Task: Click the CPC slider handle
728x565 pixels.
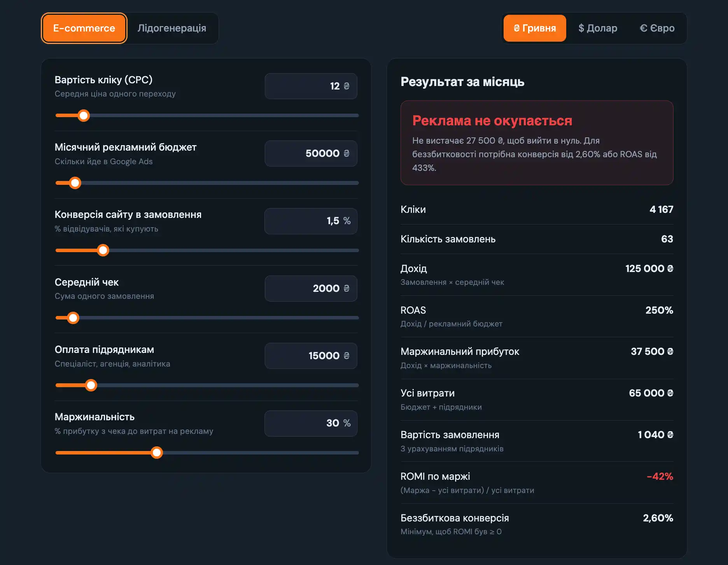Action: point(84,116)
